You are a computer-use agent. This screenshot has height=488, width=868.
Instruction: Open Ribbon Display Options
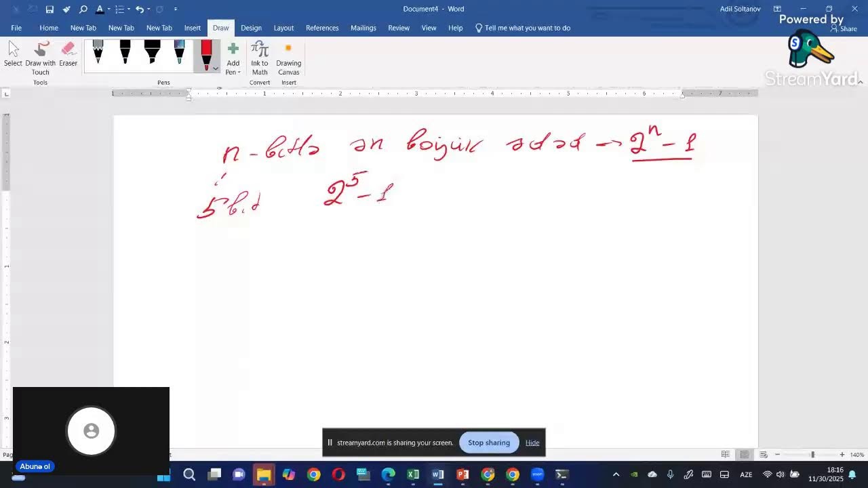(x=777, y=9)
